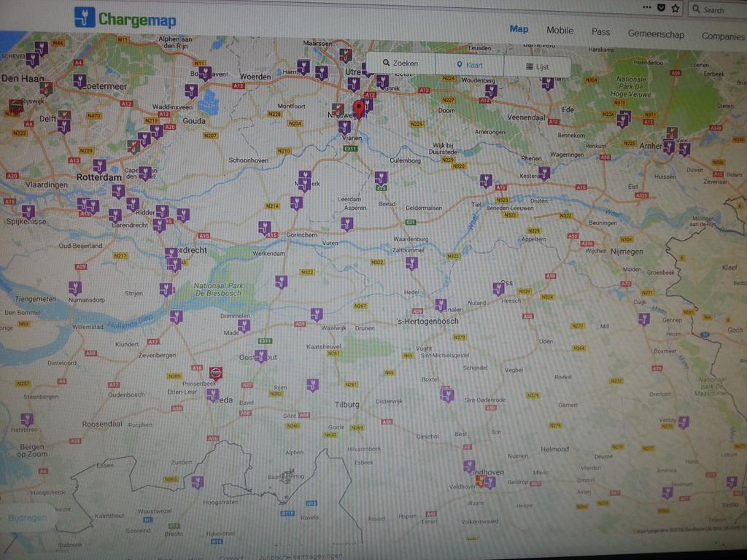Click the Roosendaal city label
This screenshot has width=747, height=560.
102,424
